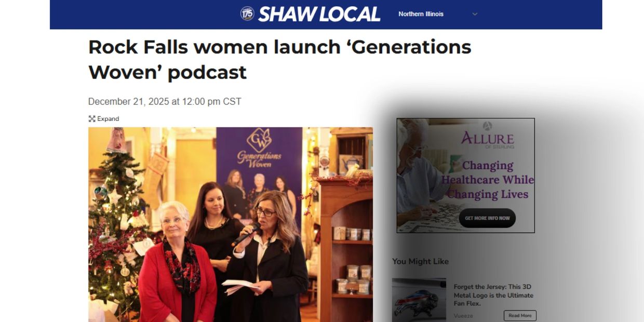Click the Forget the Jersey article headline
Screen dimensions: 644x322
tap(493, 295)
